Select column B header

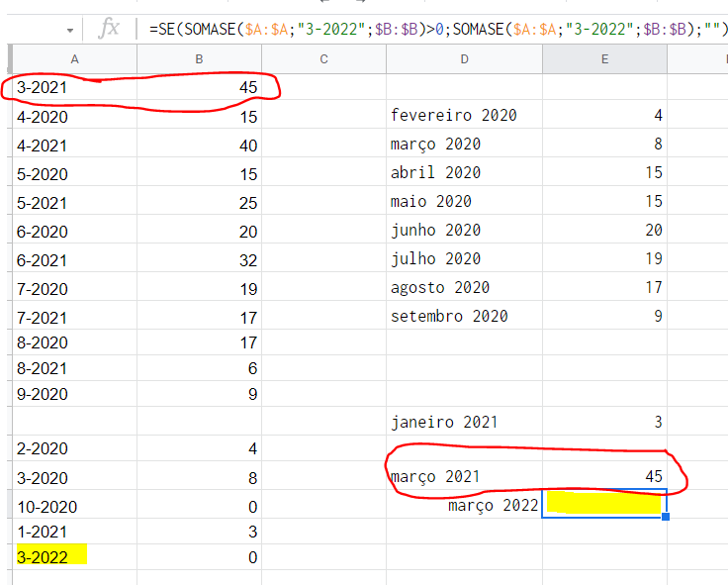(199, 59)
